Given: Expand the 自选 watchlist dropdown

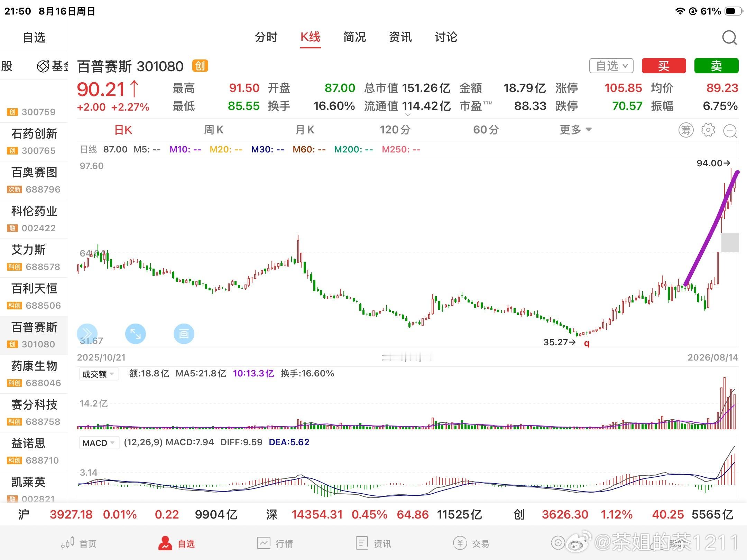Looking at the screenshot, I should coord(611,66).
